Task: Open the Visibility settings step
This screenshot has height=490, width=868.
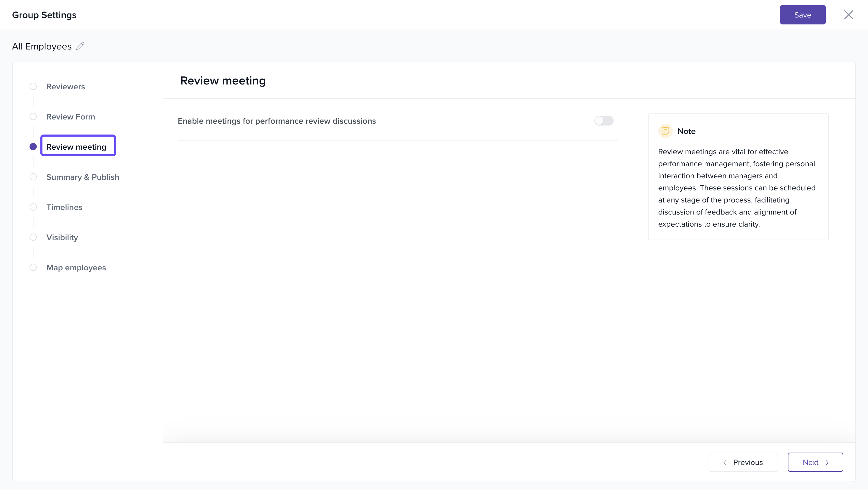Action: pos(62,237)
